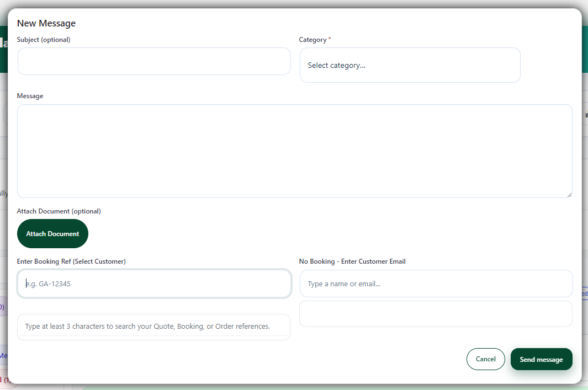Viewport: 588px width, 390px height.
Task: Open the Select category dropdown
Action: point(410,65)
